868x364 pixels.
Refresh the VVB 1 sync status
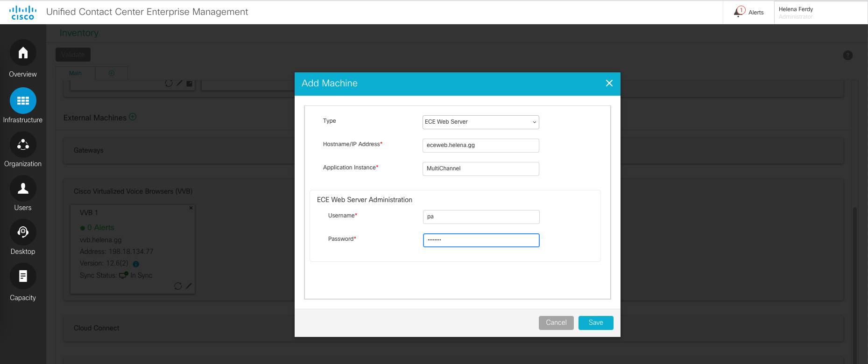coord(178,286)
